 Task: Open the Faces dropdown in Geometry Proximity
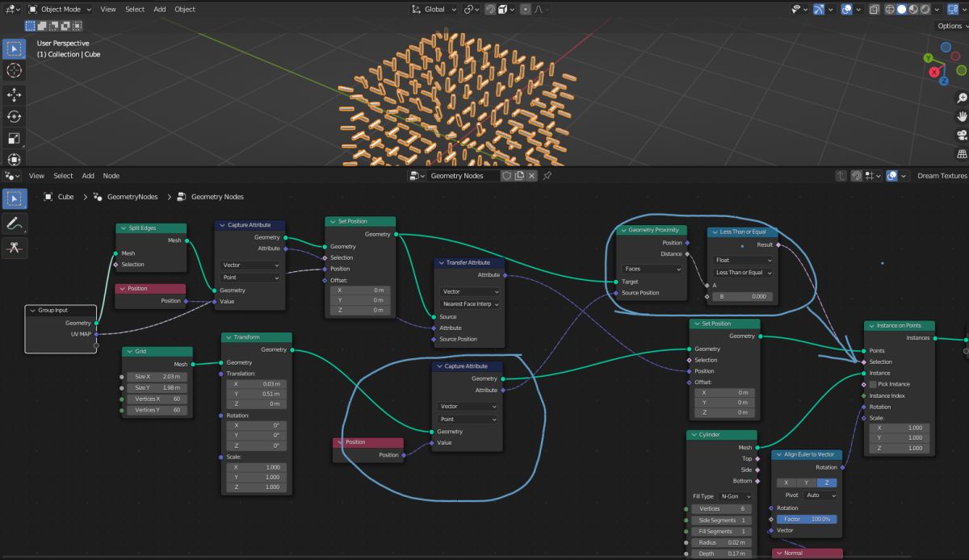[651, 269]
